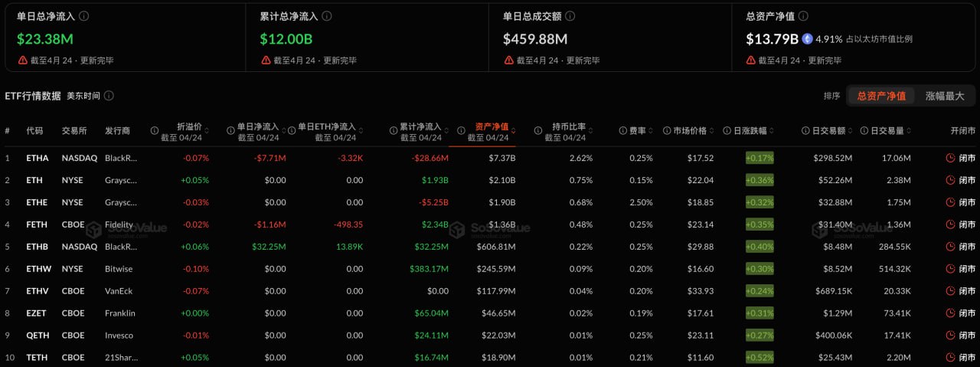Screen dimensions: 980x367
Task: Click info icon next to 累计总净流入 title
Action: tap(328, 16)
